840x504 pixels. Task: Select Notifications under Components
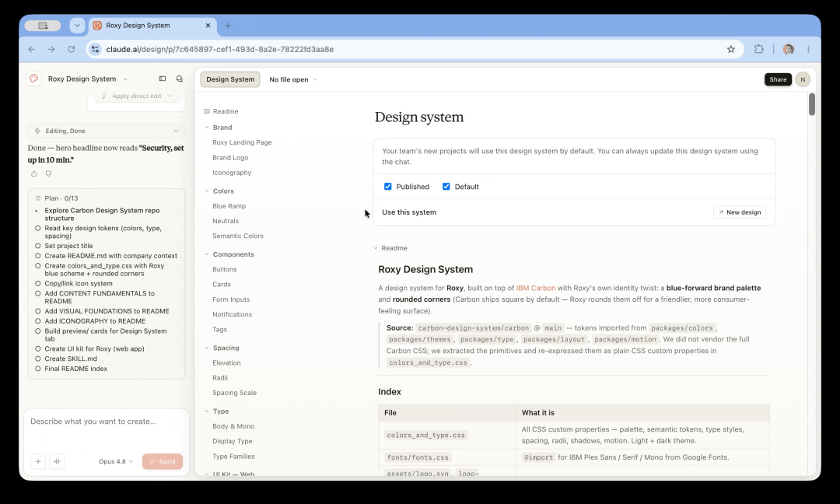pyautogui.click(x=232, y=314)
